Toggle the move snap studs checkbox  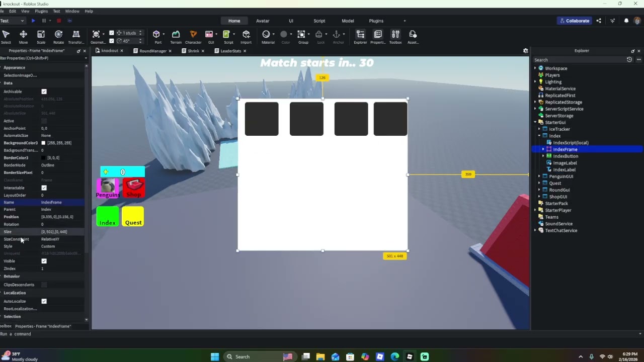tap(112, 33)
